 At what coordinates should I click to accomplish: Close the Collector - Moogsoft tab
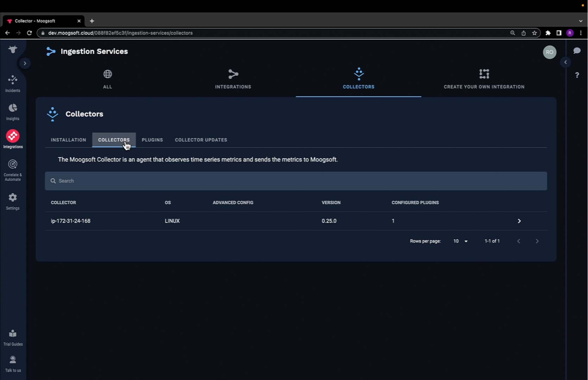coord(79,21)
